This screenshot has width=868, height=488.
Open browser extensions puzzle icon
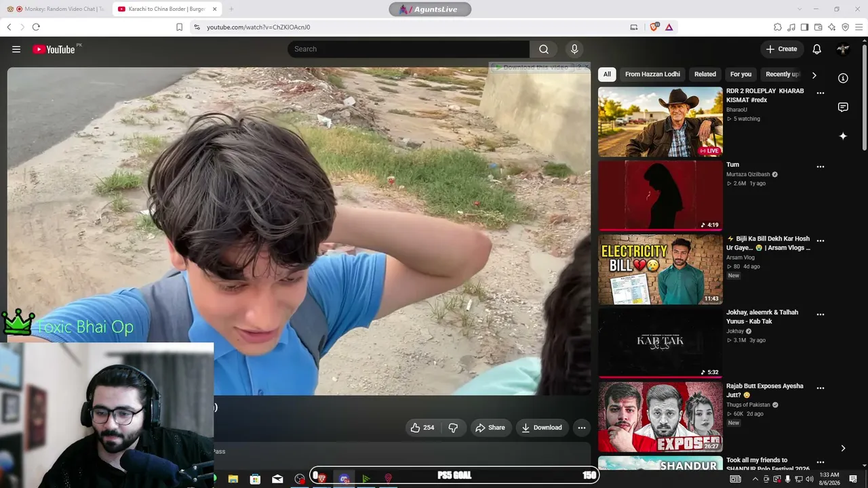778,27
